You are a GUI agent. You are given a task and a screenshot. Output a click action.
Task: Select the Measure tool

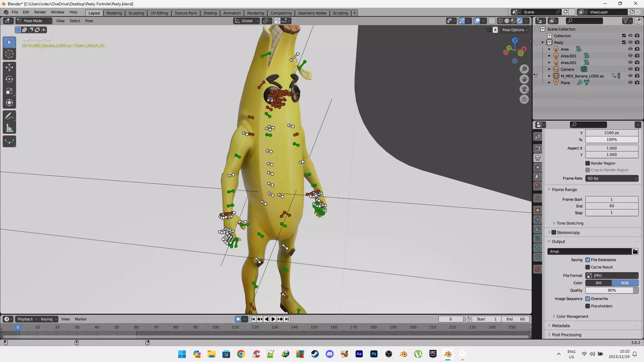click(9, 128)
